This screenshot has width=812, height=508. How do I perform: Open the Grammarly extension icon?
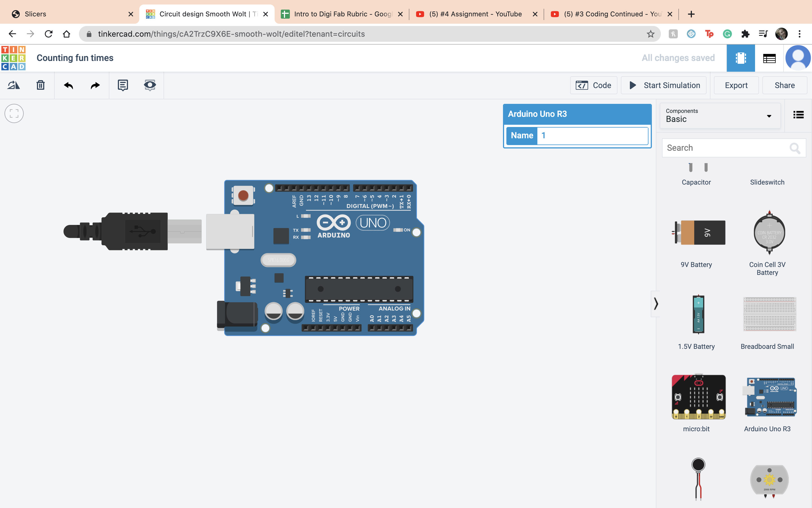[x=727, y=34]
